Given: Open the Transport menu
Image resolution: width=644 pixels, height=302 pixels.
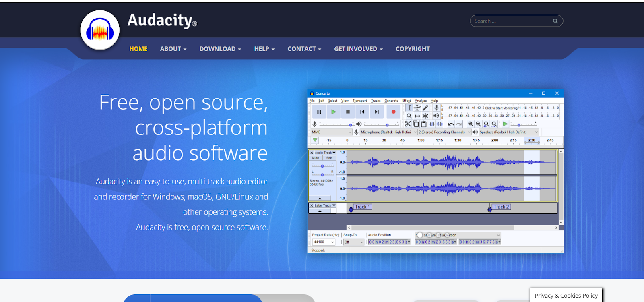Looking at the screenshot, I should tap(360, 101).
